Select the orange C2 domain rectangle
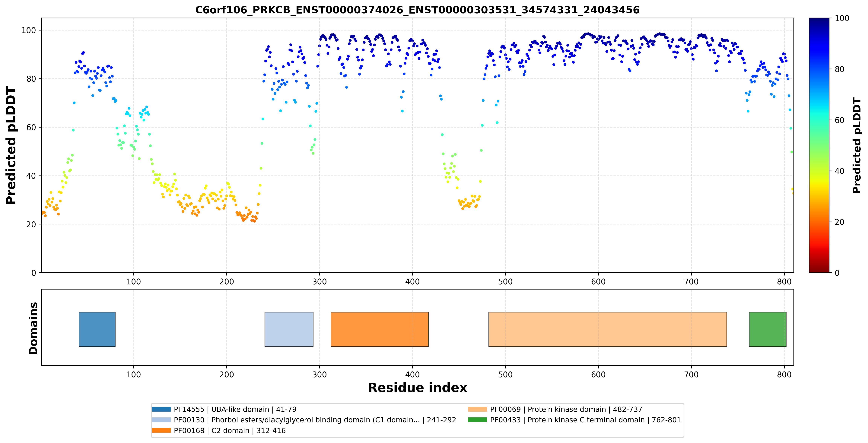The height and width of the screenshot is (443, 868). 379,329
